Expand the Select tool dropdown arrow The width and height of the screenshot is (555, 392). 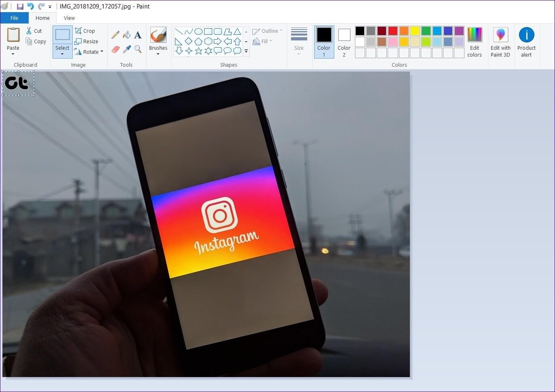tap(62, 54)
